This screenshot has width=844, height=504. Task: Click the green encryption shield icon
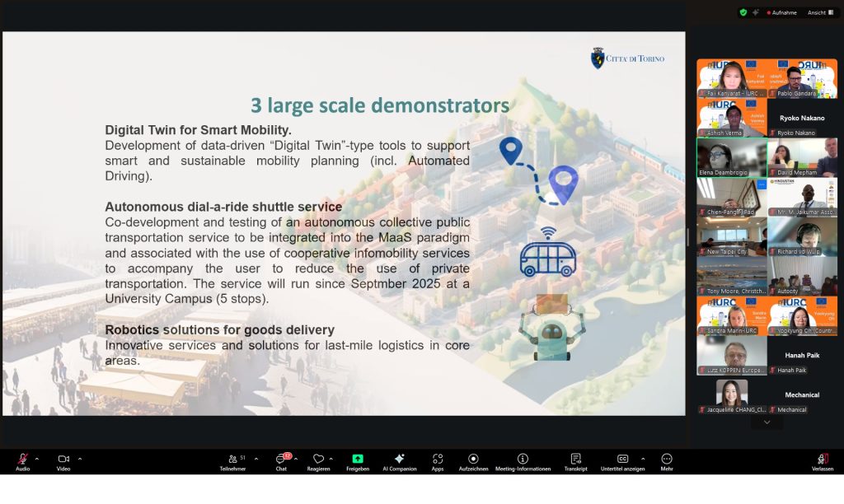743,12
